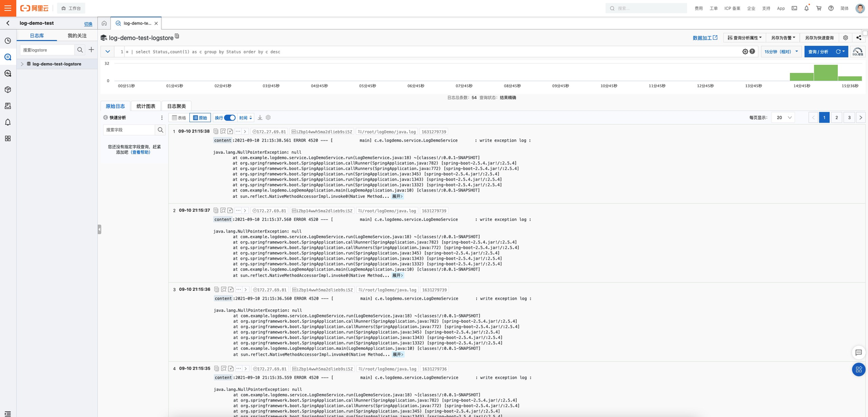The width and height of the screenshot is (868, 417).
Task: Expand log entry 2 with 展开
Action: click(397, 275)
